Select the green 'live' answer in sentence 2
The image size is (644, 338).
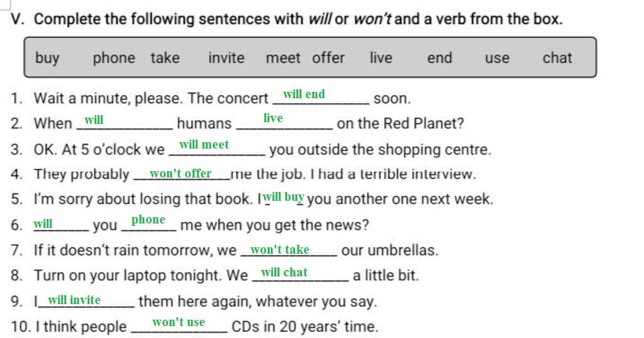[273, 118]
